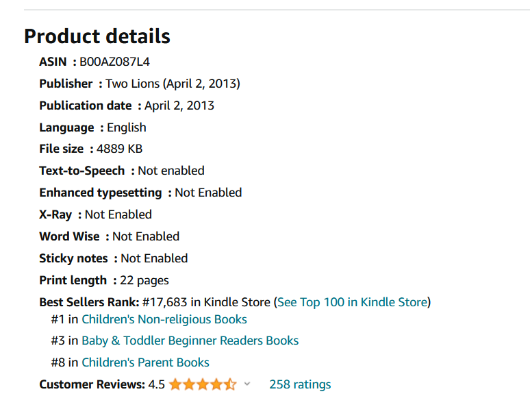Viewport: 530px width, 420px height.
Task: Click the Text-to-Speech Not enabled entry
Action: (122, 171)
